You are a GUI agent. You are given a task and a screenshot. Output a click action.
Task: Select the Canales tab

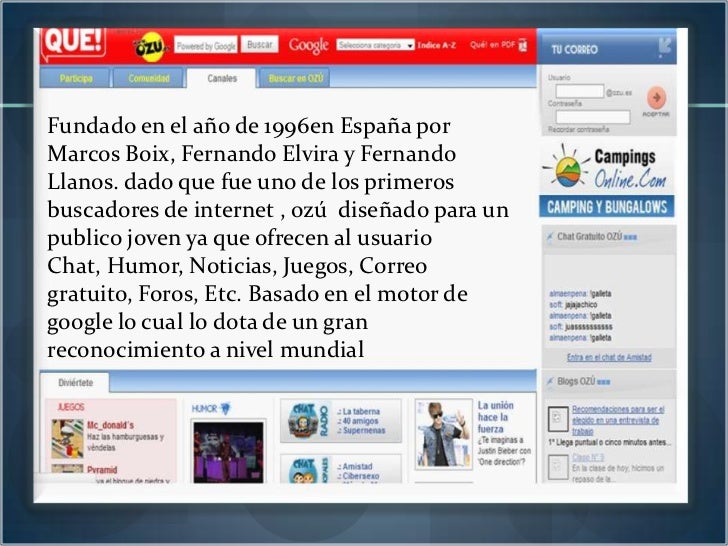coord(221,78)
